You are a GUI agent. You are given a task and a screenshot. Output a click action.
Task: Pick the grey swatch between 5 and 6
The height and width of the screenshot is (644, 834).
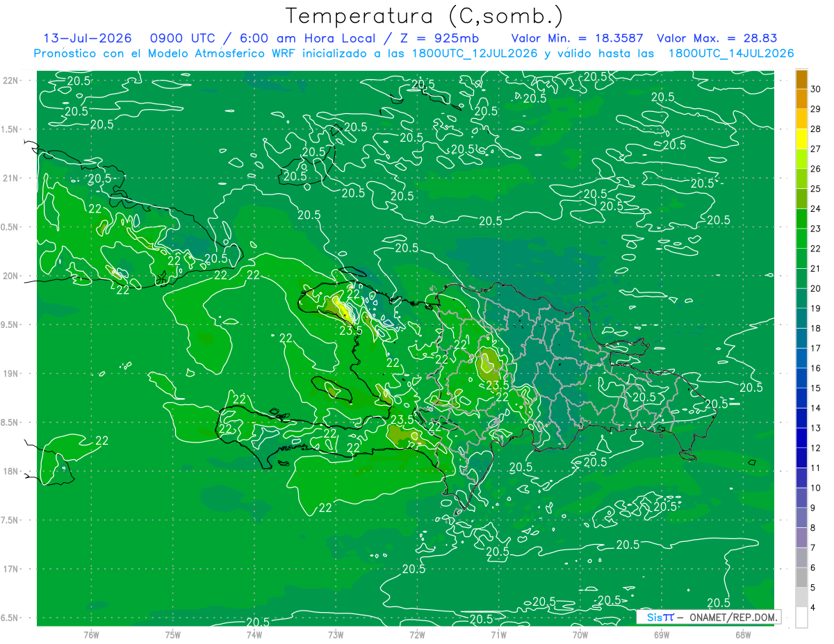[x=801, y=577]
